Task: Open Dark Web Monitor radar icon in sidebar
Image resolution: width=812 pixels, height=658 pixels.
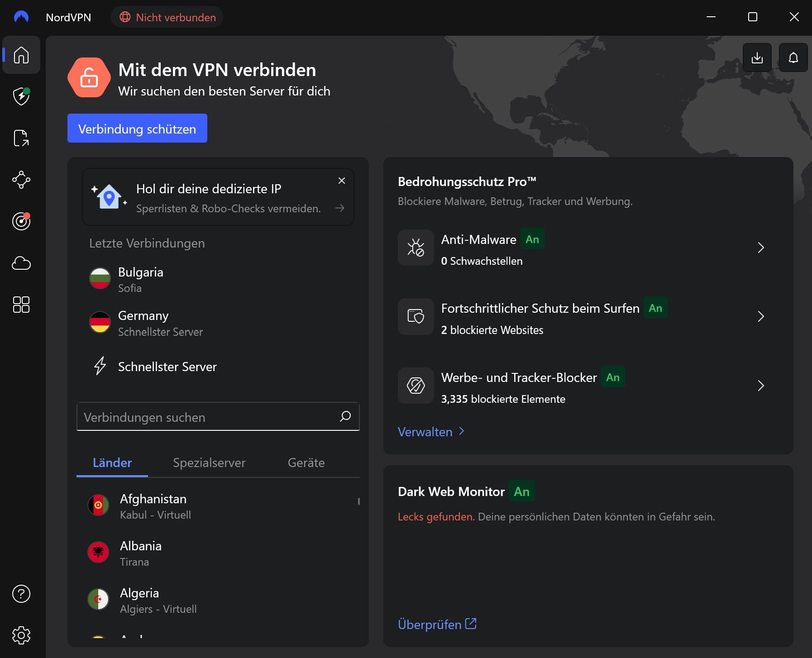Action: pyautogui.click(x=21, y=221)
